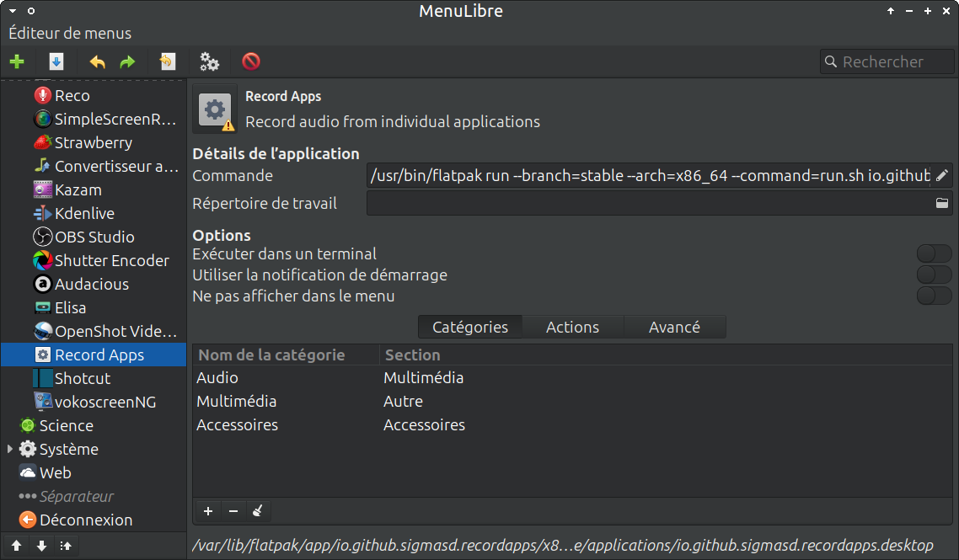The height and width of the screenshot is (560, 959).
Task: Click the Section column header
Action: click(x=666, y=355)
